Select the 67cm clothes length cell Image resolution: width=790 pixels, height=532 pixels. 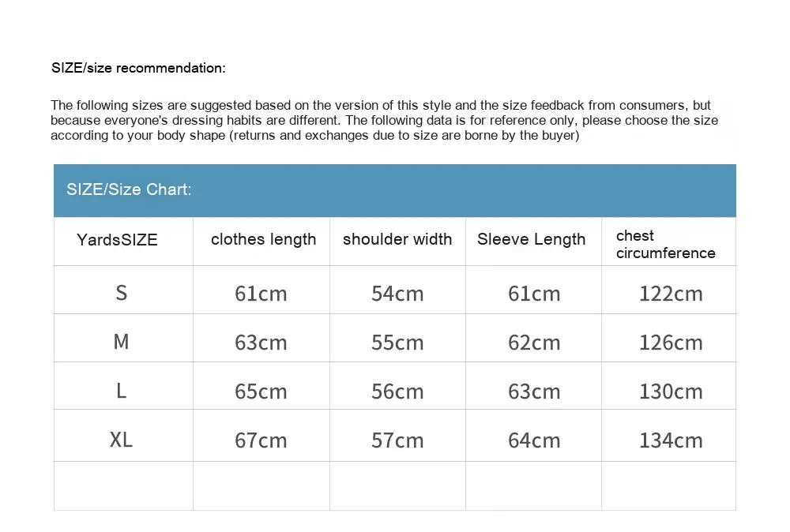261,440
